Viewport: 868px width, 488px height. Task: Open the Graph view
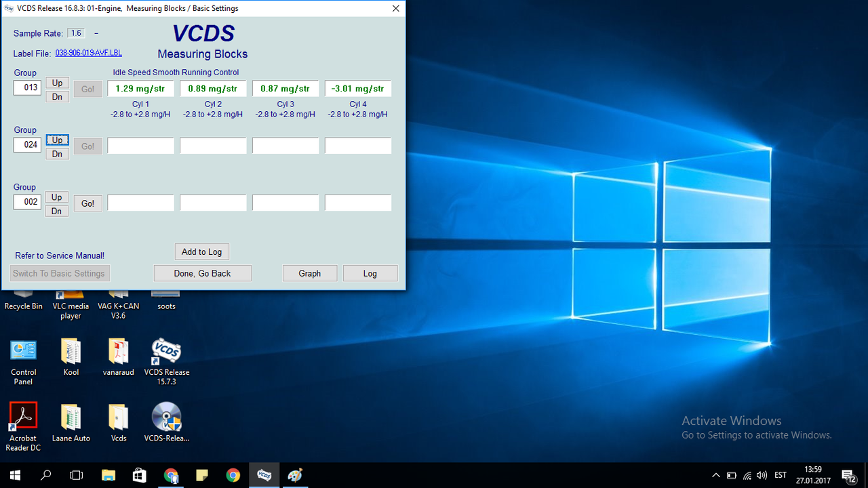point(310,273)
